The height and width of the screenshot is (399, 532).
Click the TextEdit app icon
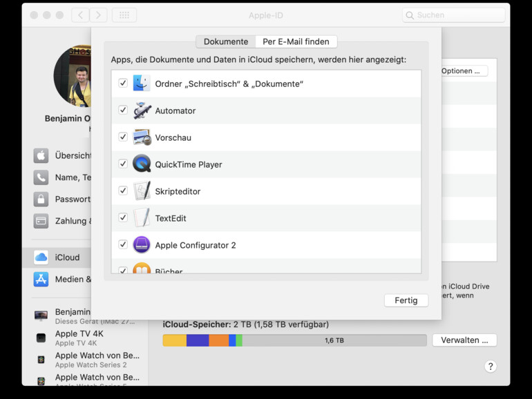tap(142, 218)
